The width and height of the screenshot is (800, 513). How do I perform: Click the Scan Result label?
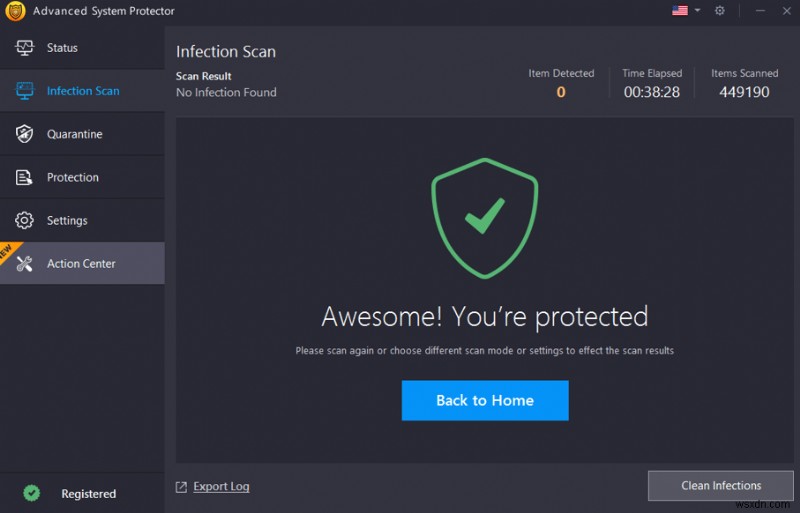(x=204, y=76)
